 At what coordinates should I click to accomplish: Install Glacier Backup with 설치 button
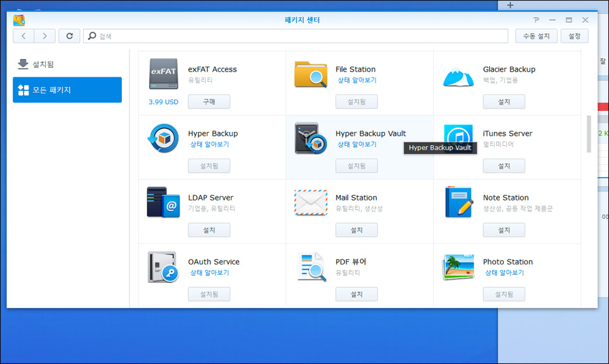point(504,101)
